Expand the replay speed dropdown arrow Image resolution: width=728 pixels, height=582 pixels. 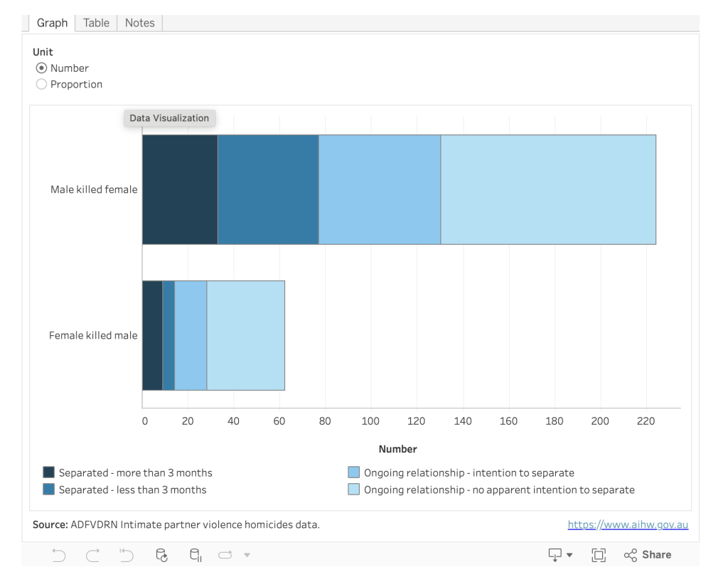[247, 555]
